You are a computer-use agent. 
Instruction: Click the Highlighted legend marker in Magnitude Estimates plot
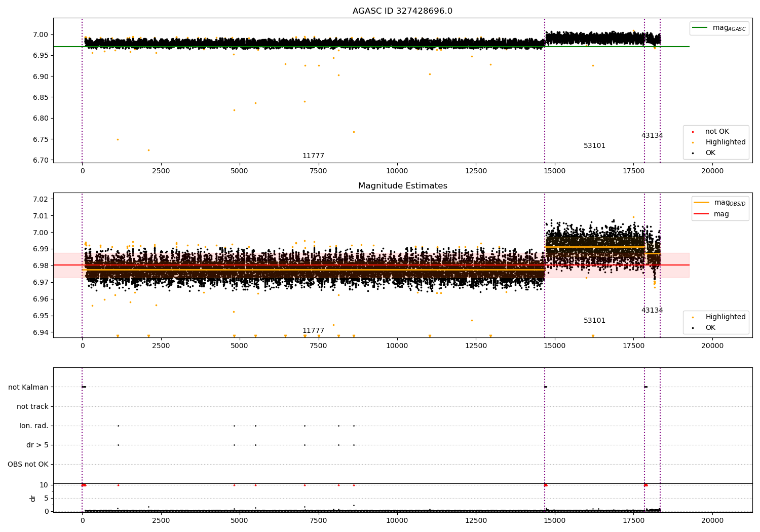tap(693, 317)
